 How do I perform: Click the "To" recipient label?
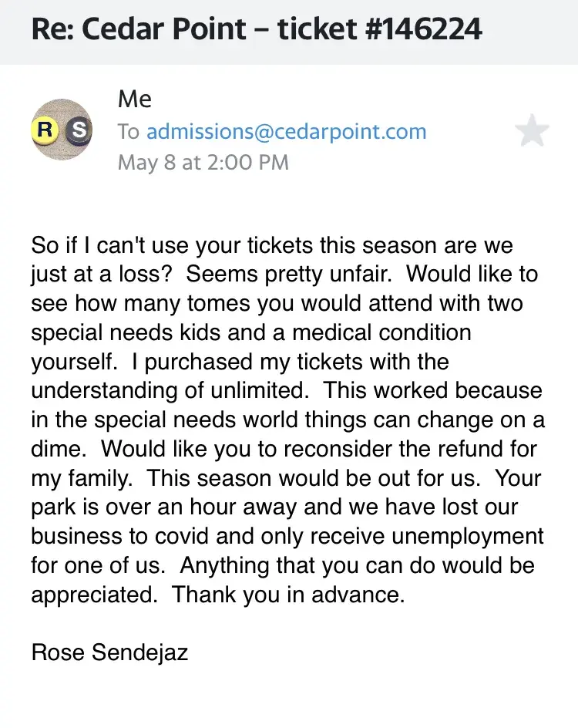128,132
